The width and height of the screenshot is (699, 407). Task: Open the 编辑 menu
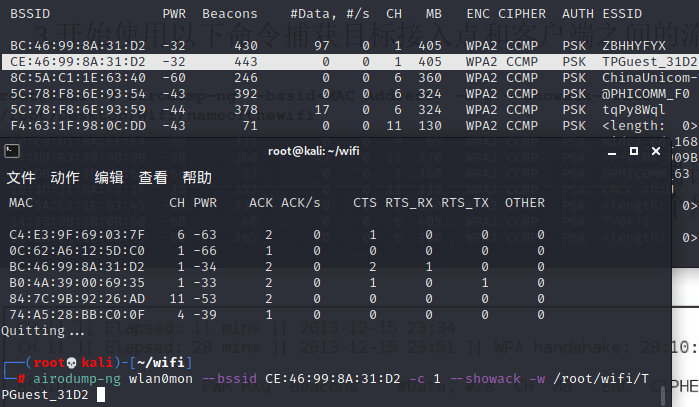point(109,177)
